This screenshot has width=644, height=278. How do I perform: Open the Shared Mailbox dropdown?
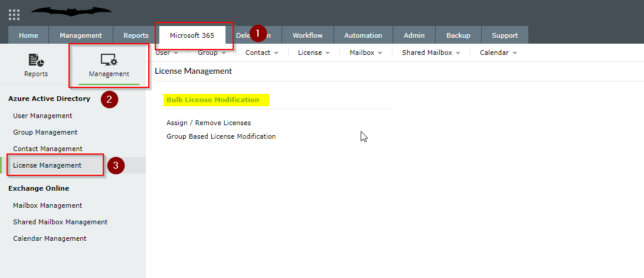[x=431, y=53]
